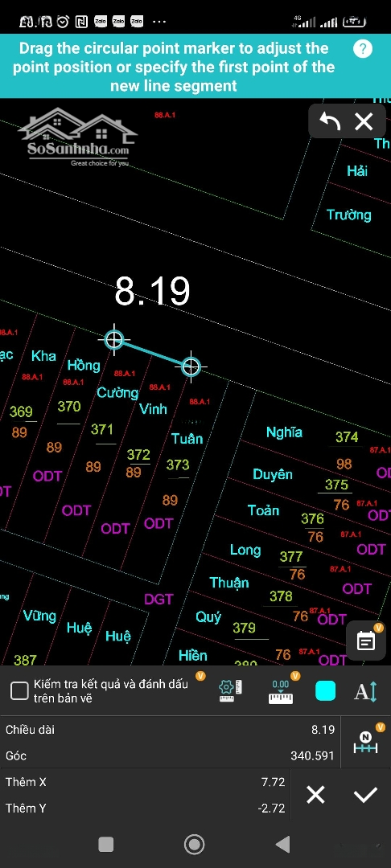Tap the Chiều dài value 8.19
The width and height of the screenshot is (391, 868).
click(323, 730)
